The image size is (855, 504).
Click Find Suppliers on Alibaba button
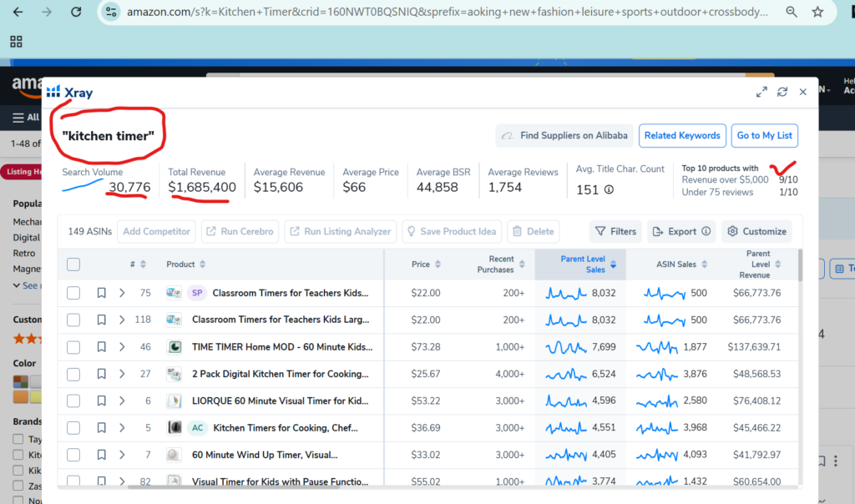(x=564, y=135)
